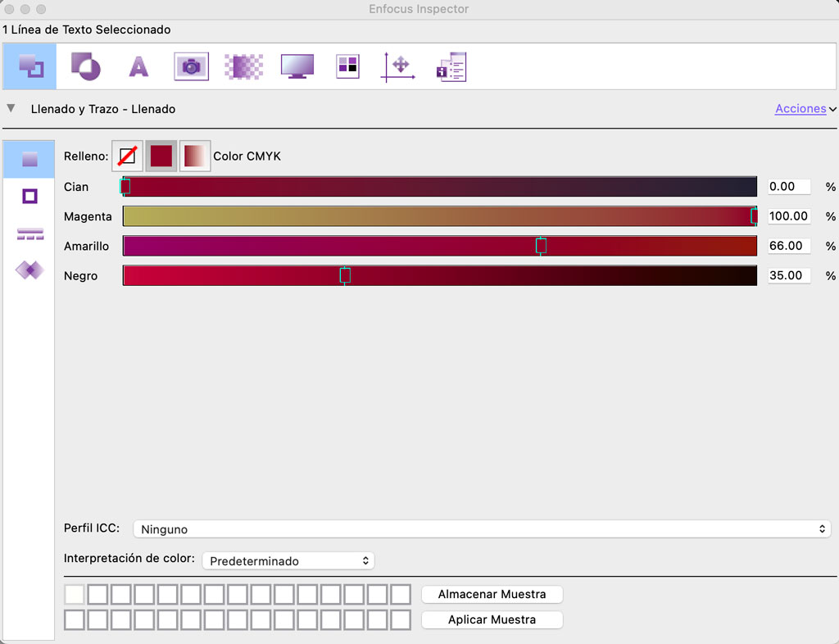Close the Enfocus Inspector window
Viewport: 839px width, 644px height.
coord(9,9)
